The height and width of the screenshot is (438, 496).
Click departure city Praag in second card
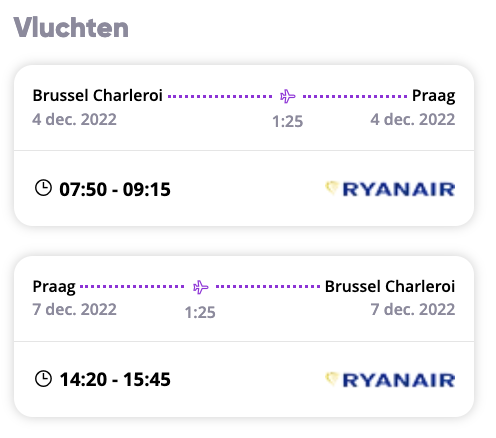point(54,287)
